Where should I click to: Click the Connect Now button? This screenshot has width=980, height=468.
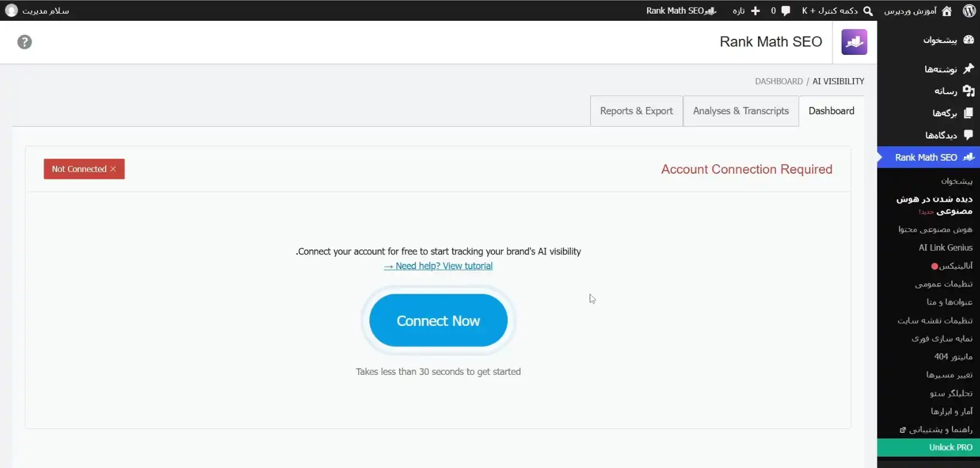point(438,321)
